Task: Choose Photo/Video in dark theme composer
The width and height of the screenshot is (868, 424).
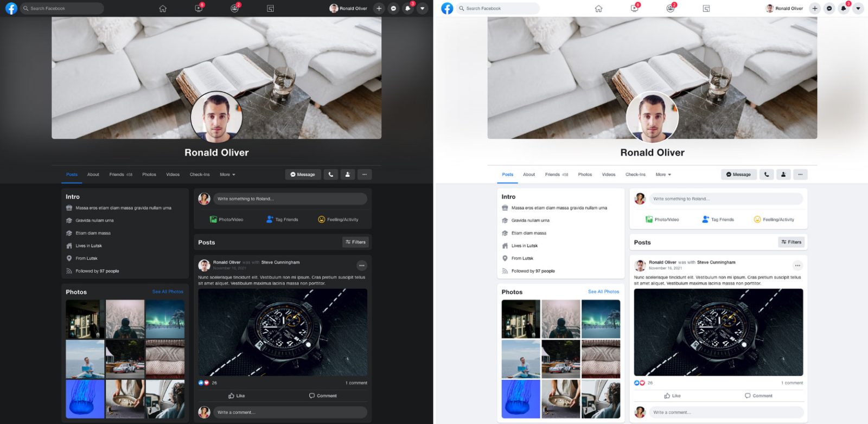Action: click(227, 220)
